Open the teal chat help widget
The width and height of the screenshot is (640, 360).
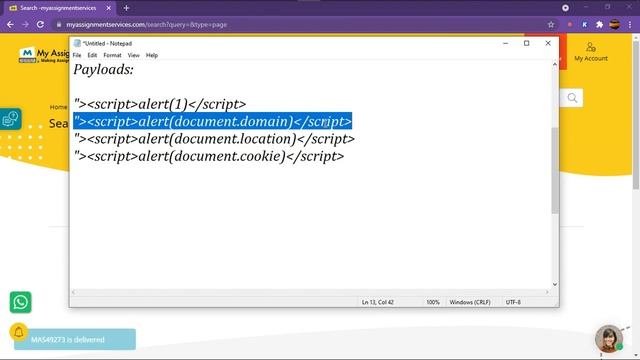[x=11, y=119]
